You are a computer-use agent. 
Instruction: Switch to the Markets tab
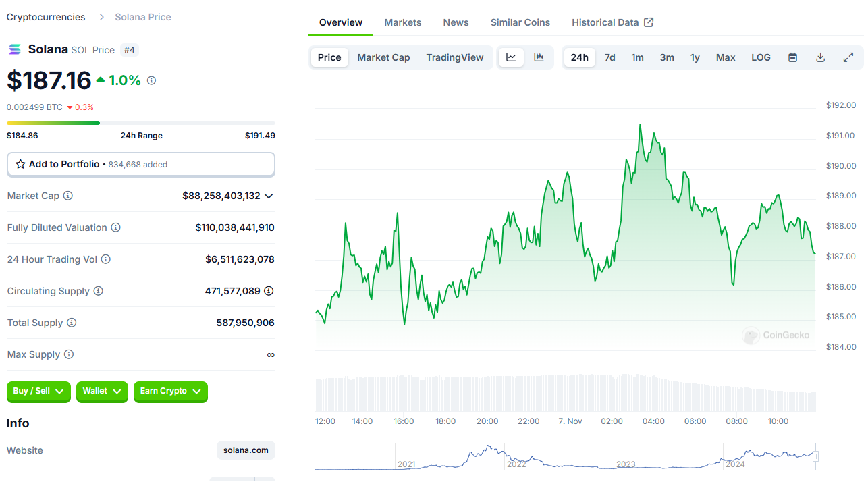coord(403,22)
